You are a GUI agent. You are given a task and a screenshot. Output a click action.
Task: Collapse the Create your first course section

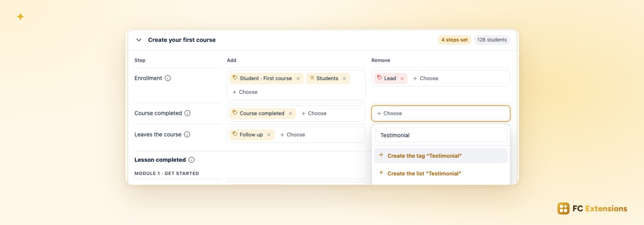[139, 40]
